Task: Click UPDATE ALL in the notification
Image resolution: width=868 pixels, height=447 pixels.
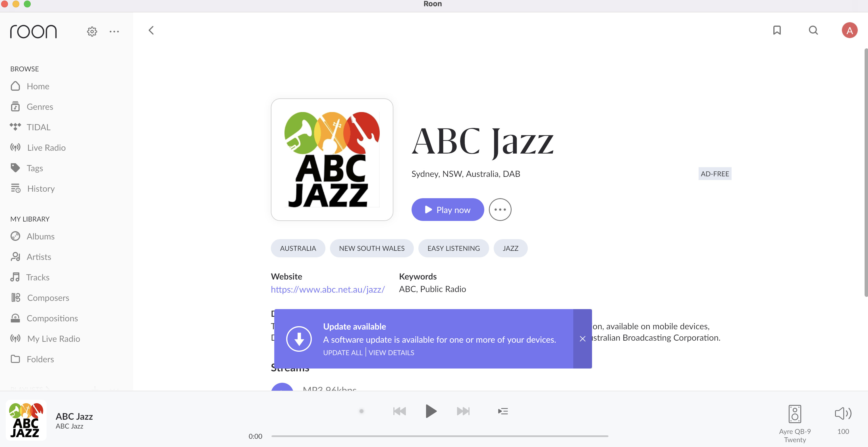Action: click(x=343, y=353)
